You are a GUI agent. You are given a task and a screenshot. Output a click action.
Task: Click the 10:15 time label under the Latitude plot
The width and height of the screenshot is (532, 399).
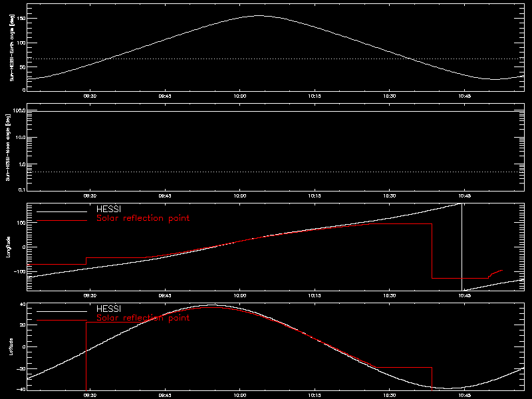[315, 396]
